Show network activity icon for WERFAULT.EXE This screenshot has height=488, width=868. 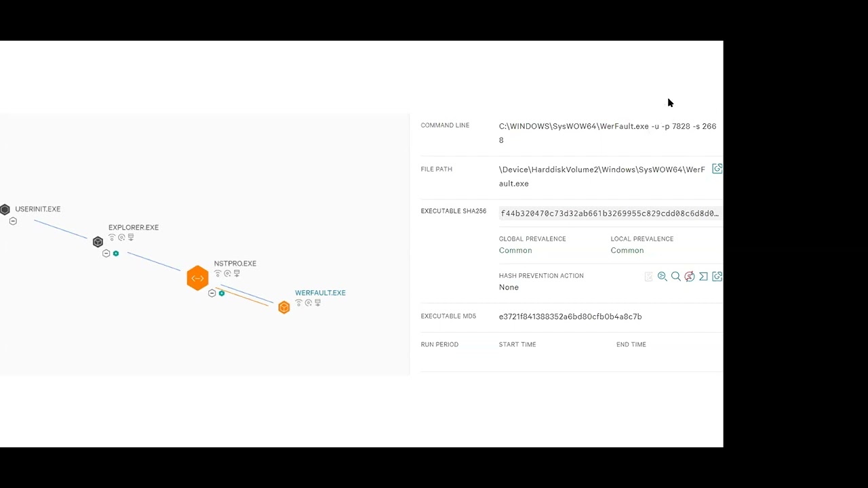tap(298, 303)
